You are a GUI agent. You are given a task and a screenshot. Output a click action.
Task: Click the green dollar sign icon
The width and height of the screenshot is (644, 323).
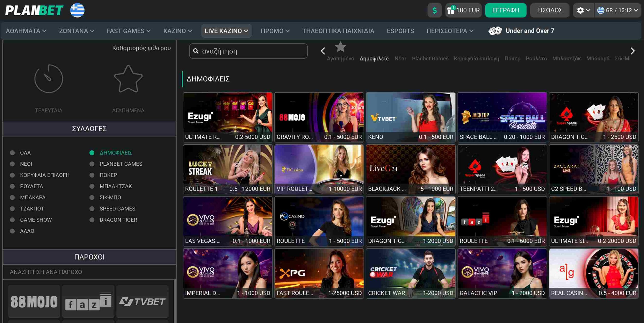click(434, 10)
